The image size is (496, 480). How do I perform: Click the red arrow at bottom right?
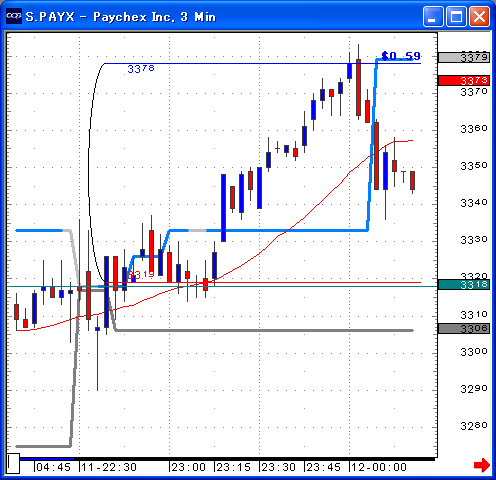click(482, 465)
